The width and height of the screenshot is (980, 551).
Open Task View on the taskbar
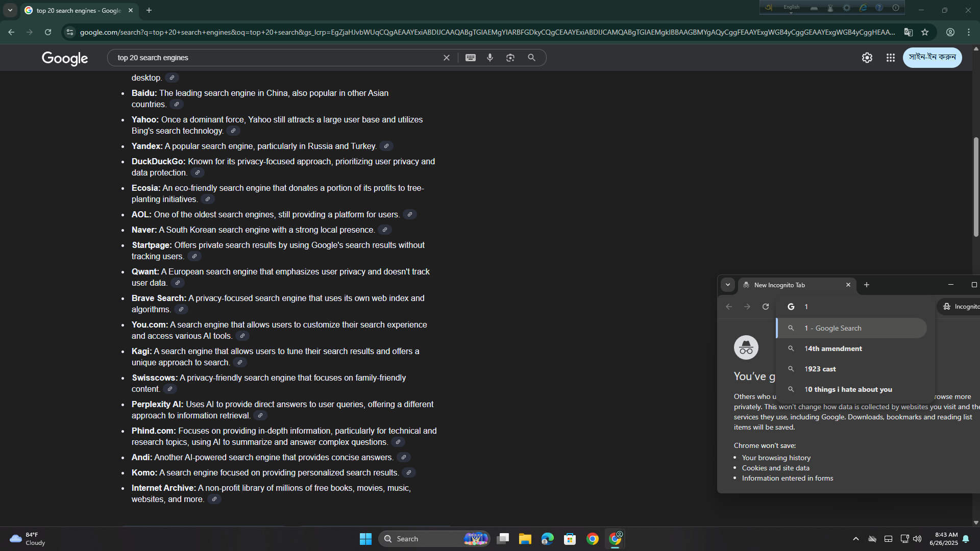[x=503, y=539]
